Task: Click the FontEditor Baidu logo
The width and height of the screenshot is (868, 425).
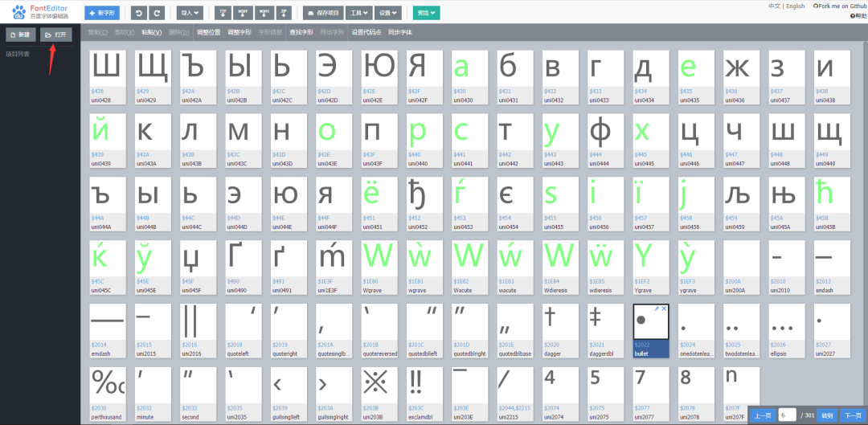Action: pos(40,11)
